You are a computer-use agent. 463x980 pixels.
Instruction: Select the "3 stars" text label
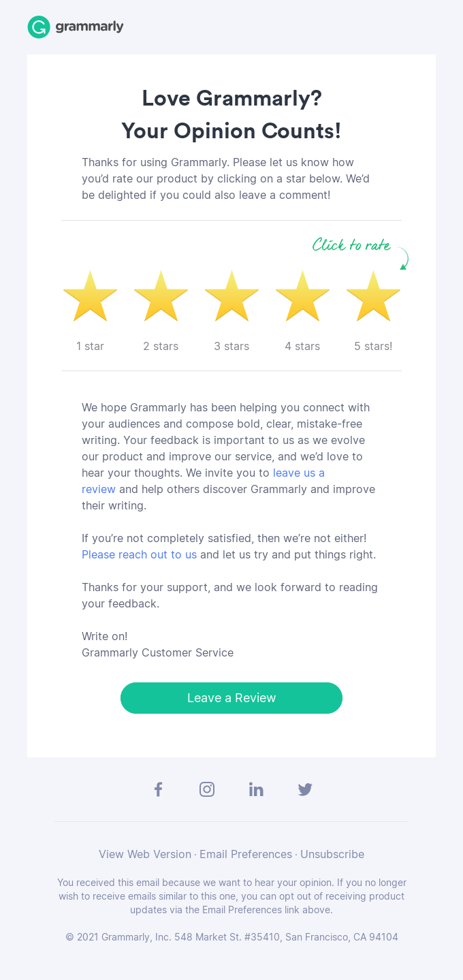(231, 346)
